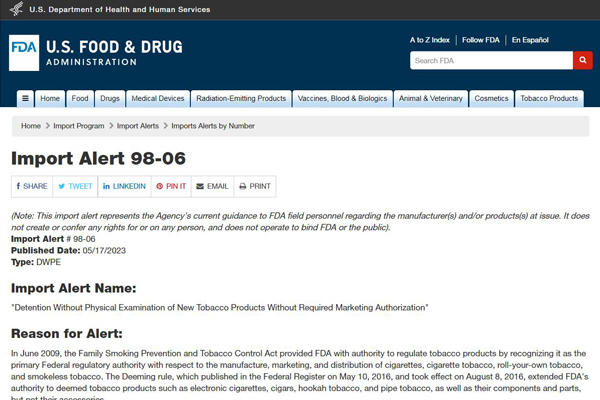Switch to En Español
600x400 pixels.
click(530, 40)
